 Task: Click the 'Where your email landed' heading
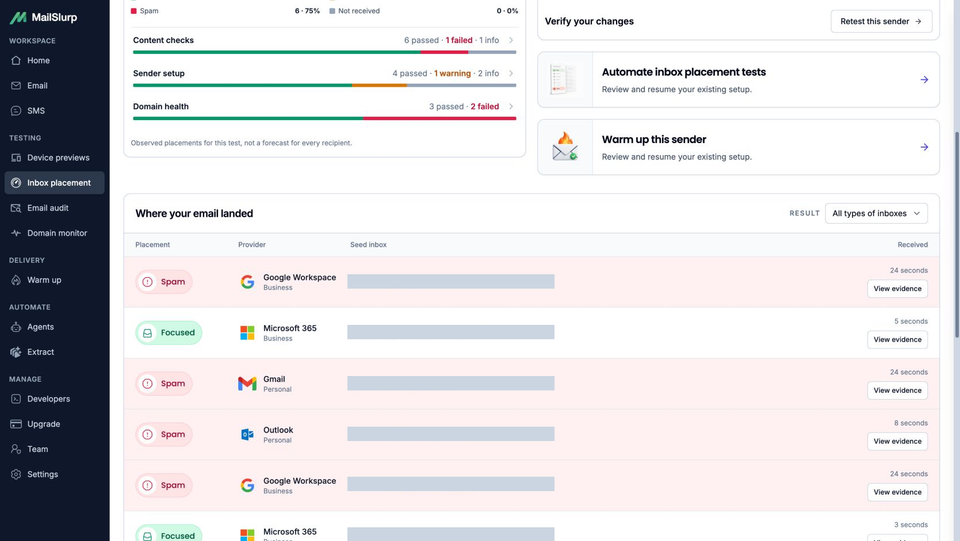(x=194, y=214)
